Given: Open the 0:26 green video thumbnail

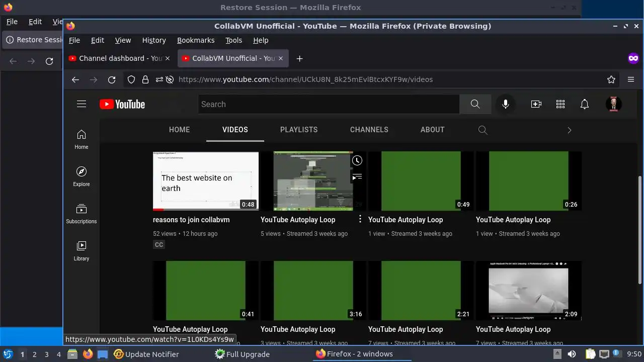Looking at the screenshot, I should (529, 181).
